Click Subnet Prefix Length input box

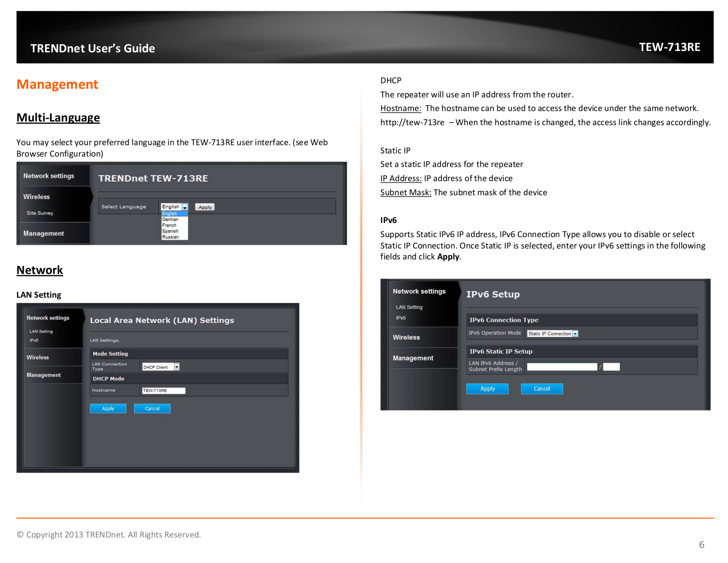[612, 367]
